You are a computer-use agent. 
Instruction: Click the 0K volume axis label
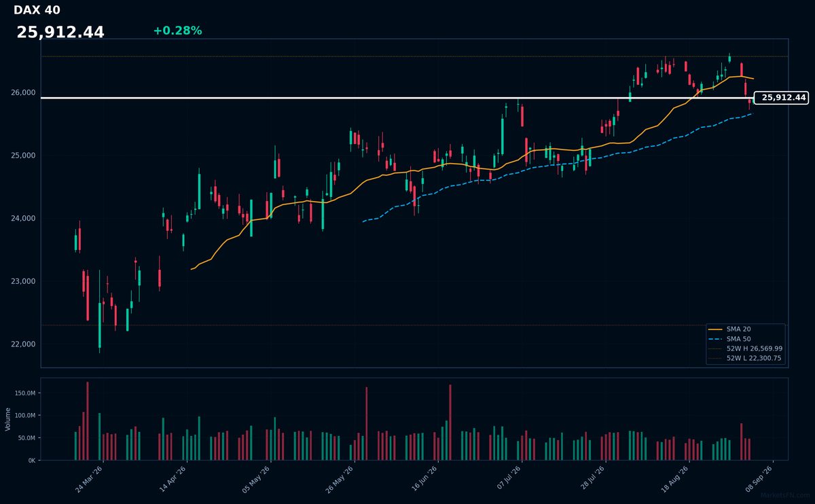pos(31,461)
